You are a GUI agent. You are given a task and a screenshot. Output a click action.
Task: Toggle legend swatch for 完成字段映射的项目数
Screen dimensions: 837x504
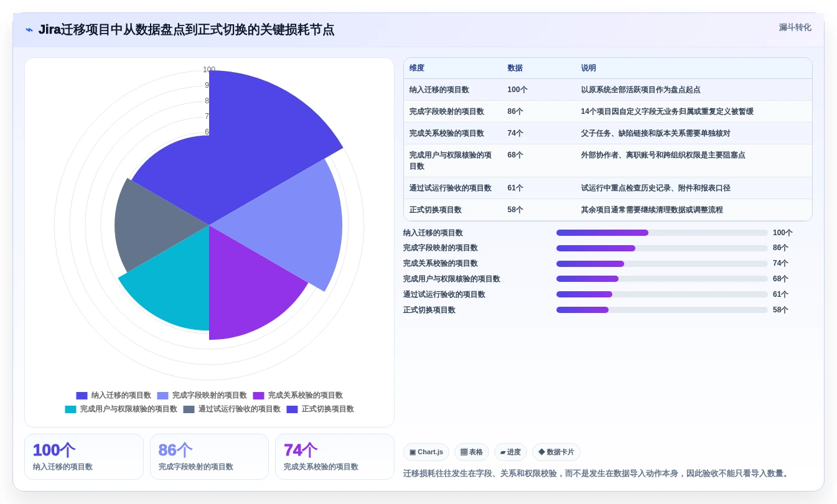point(162,396)
